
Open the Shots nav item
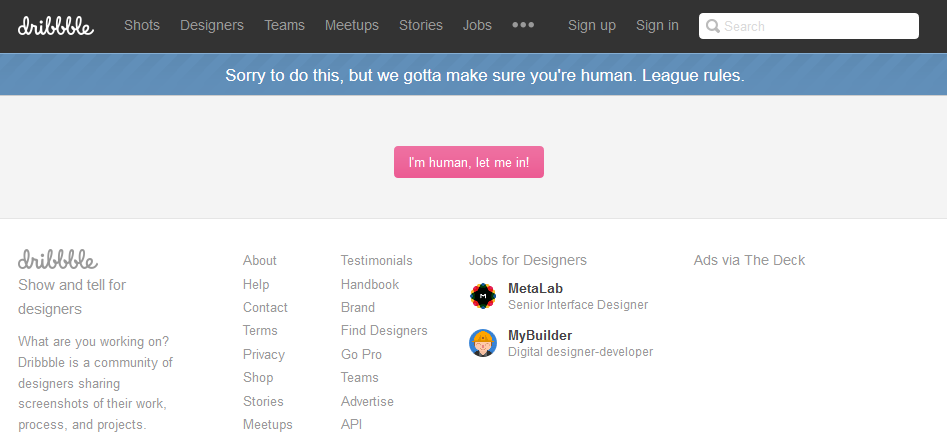(x=142, y=25)
